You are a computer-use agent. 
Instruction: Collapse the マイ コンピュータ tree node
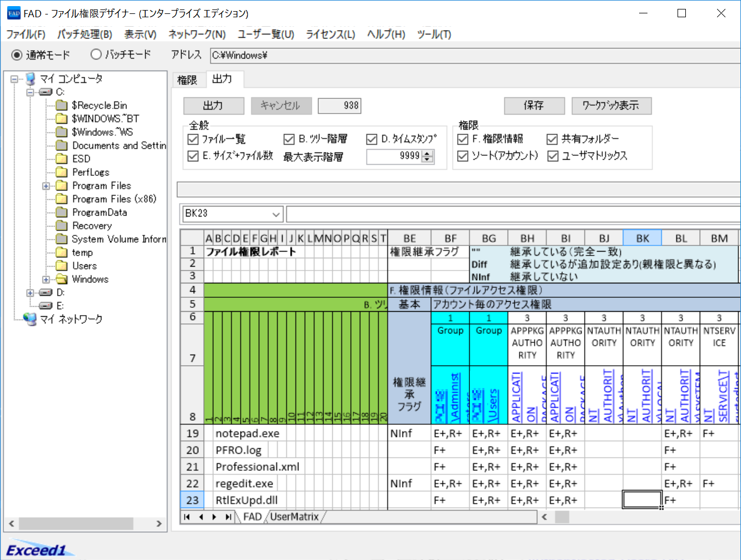click(x=14, y=79)
